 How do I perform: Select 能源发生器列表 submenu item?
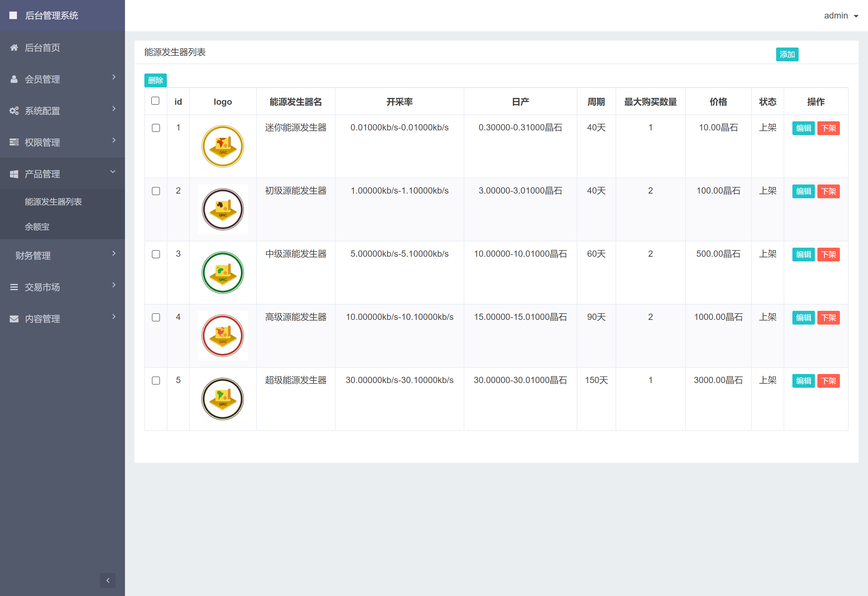[53, 202]
